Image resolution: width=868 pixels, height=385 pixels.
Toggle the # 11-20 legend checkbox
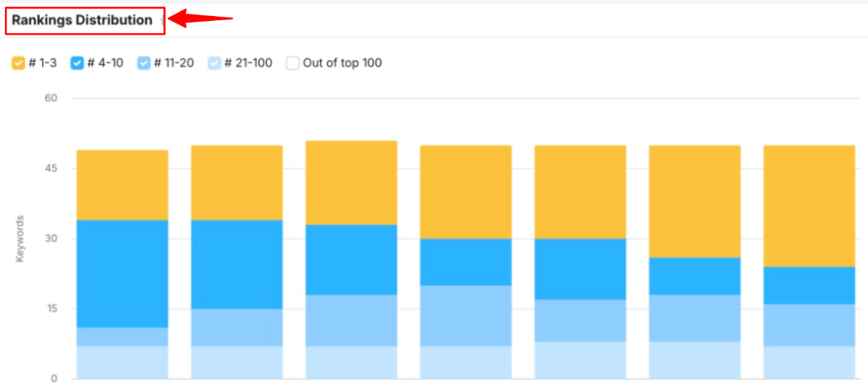coord(144,63)
